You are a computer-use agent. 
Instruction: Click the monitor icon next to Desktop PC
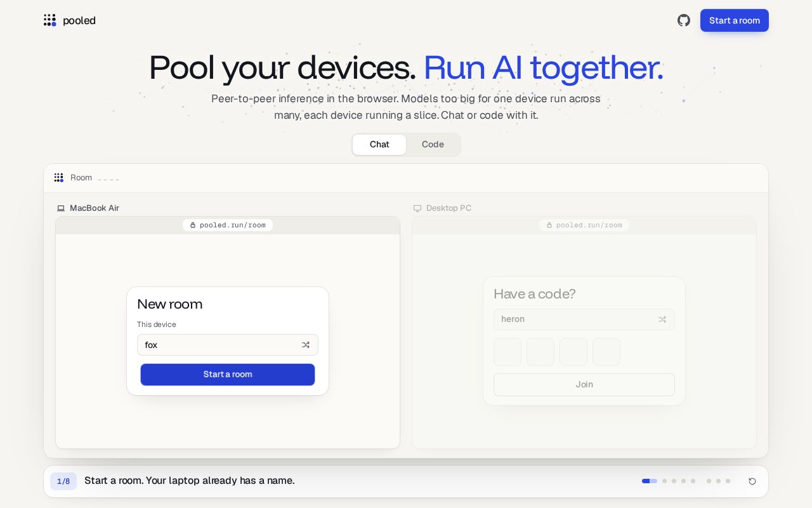click(417, 208)
